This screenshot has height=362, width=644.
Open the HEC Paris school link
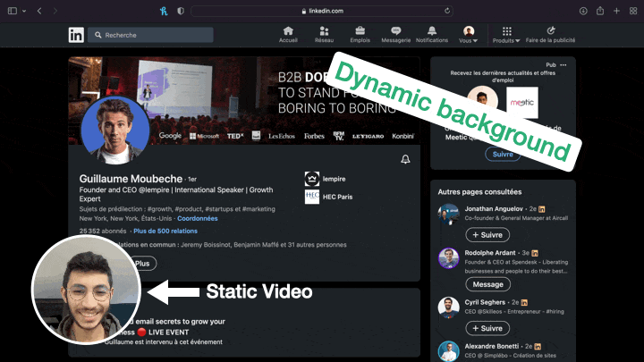(x=328, y=197)
